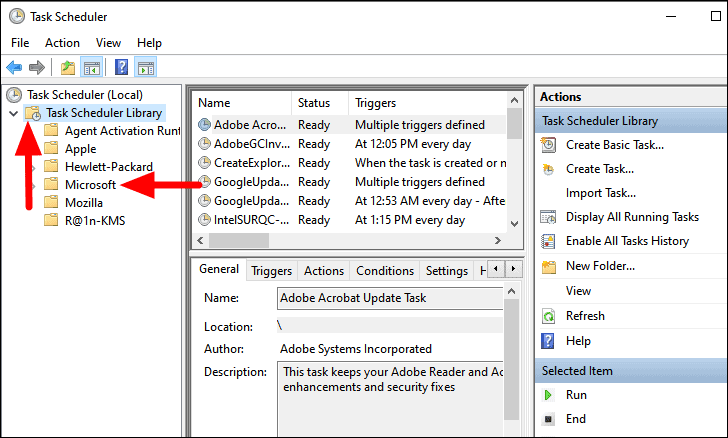Sort tasks by the Name column header

pos(242,103)
